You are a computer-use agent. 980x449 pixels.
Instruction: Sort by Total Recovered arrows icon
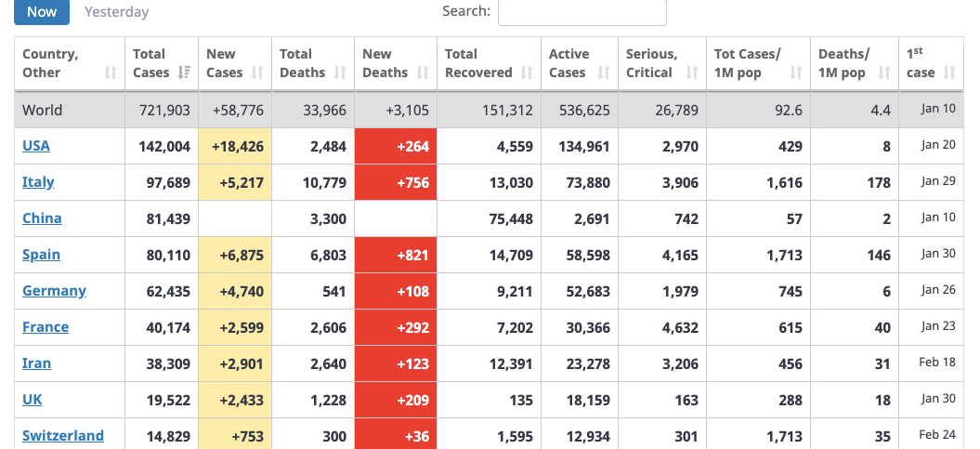527,73
